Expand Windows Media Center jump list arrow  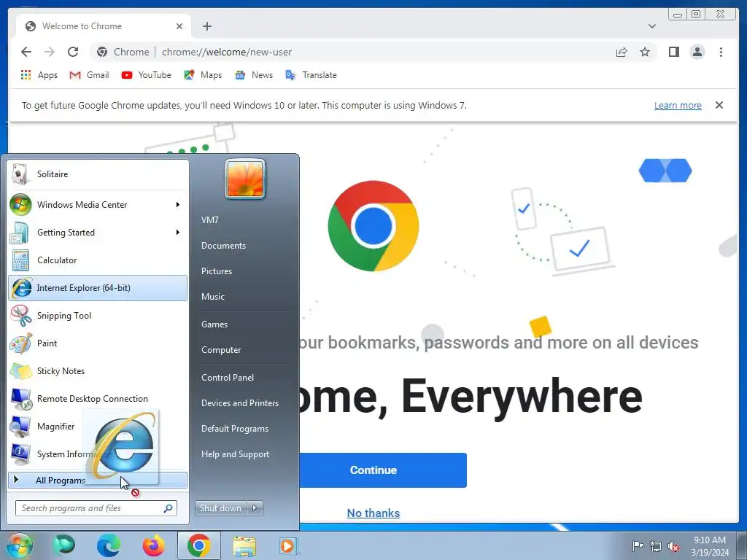click(178, 205)
